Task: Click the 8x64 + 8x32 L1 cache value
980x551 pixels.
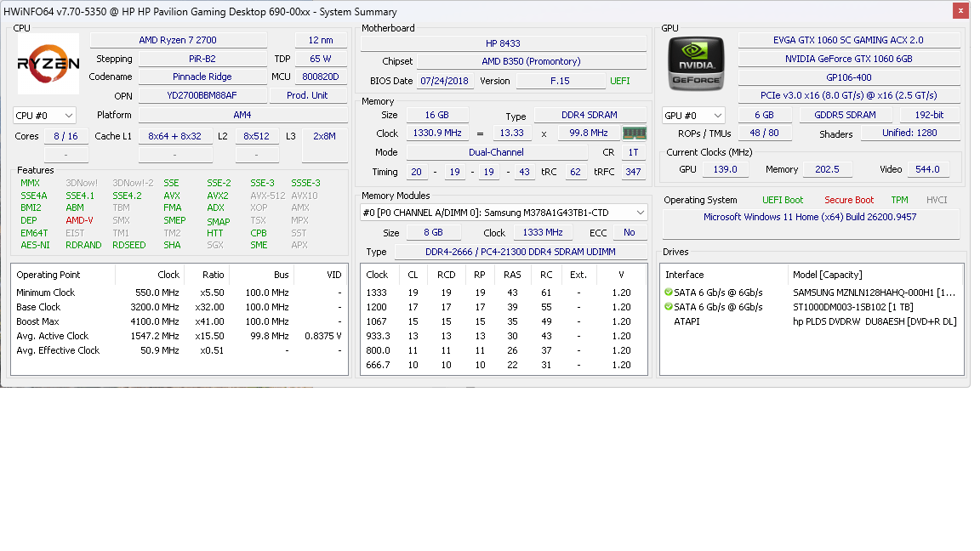Action: pos(175,136)
